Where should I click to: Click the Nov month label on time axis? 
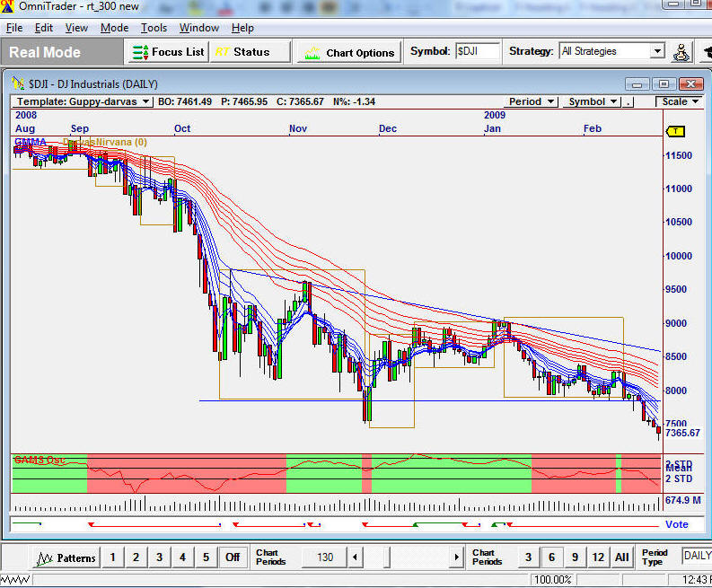[298, 128]
